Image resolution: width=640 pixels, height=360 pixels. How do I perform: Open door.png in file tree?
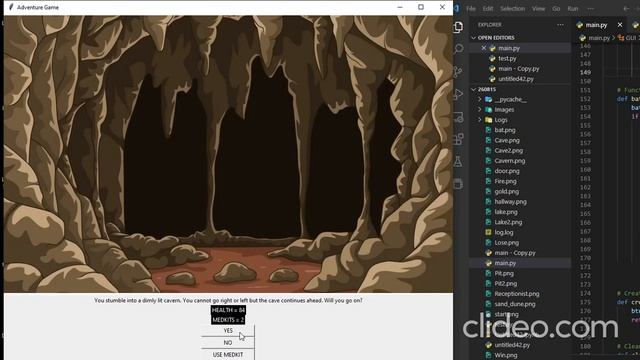(507, 171)
